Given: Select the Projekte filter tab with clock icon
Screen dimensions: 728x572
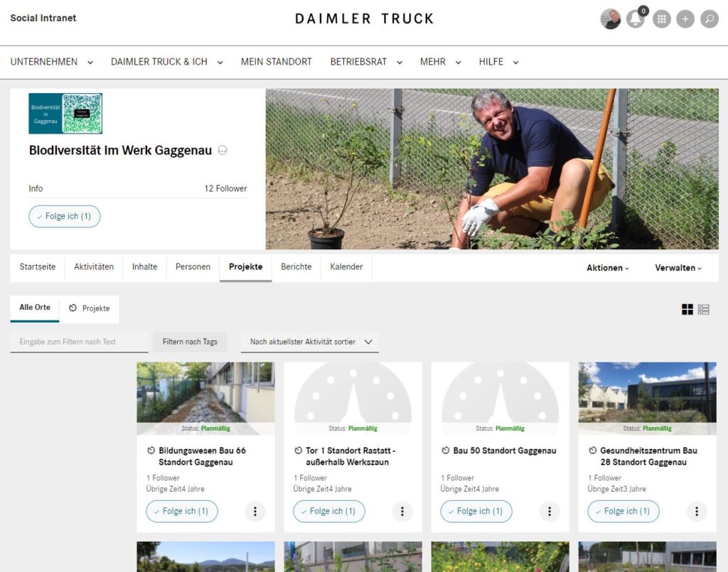Looking at the screenshot, I should click(x=89, y=308).
